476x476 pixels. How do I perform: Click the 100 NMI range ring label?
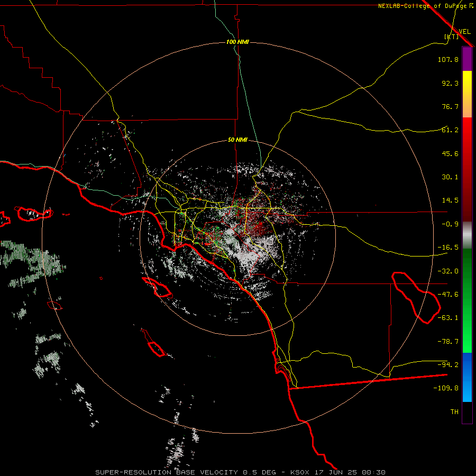click(x=237, y=42)
